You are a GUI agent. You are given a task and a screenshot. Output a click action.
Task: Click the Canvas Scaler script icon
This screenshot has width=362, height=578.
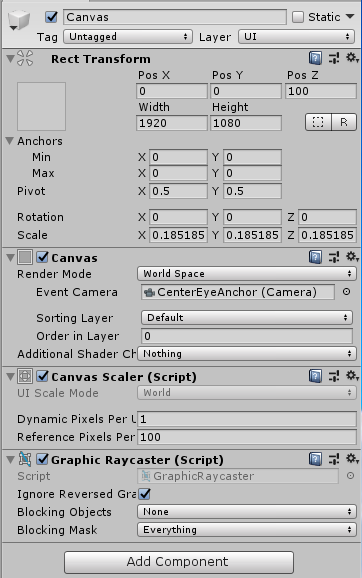click(x=25, y=376)
